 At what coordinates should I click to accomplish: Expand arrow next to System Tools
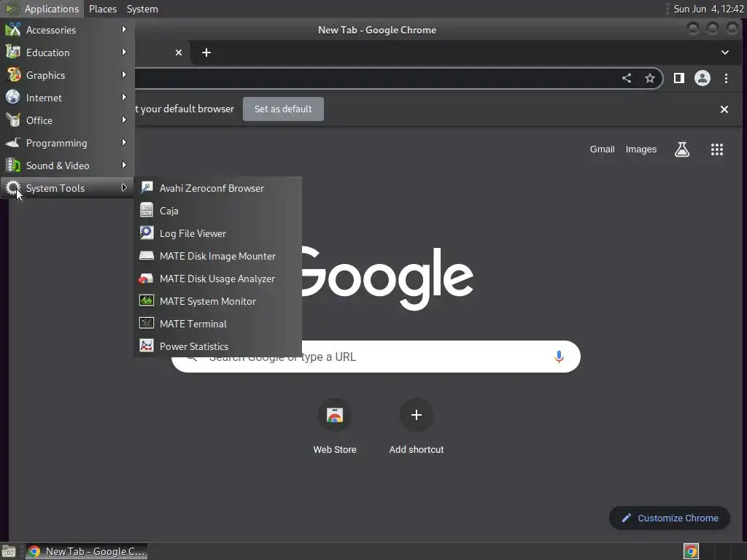pos(124,187)
